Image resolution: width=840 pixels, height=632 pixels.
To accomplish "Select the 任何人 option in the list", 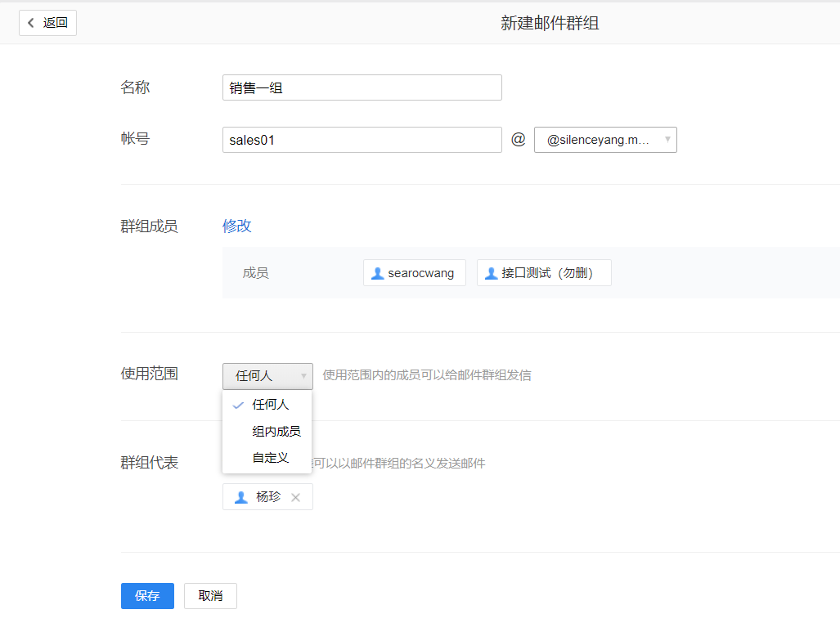I will coord(270,405).
